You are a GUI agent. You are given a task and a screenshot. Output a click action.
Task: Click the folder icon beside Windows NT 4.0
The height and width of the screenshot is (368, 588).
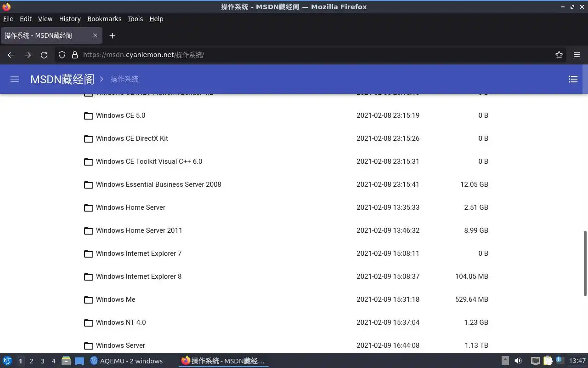click(x=89, y=322)
